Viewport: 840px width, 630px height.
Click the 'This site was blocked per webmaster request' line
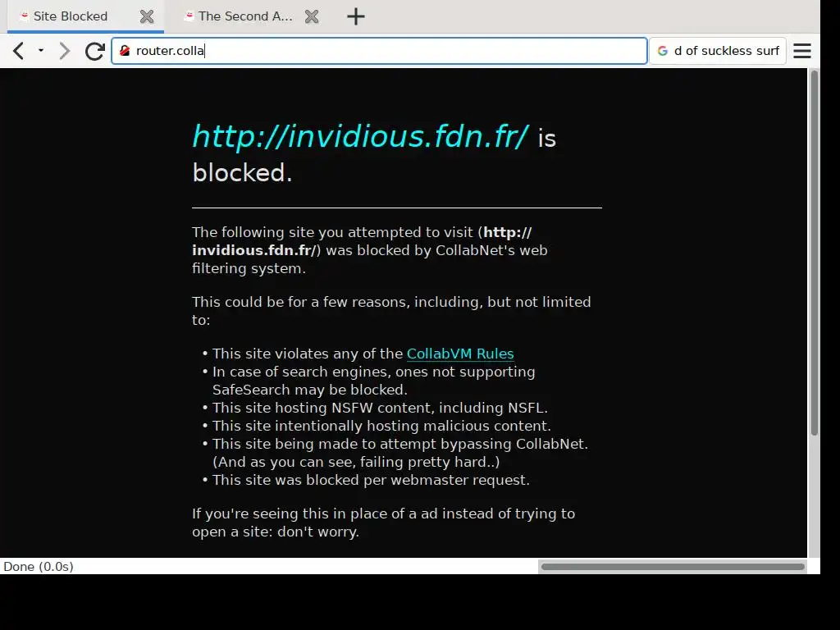372,480
